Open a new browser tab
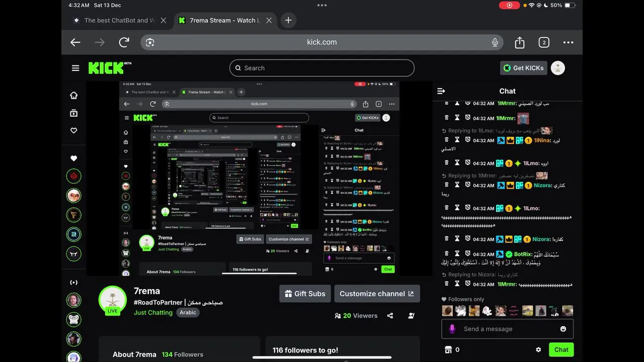 [x=288, y=20]
